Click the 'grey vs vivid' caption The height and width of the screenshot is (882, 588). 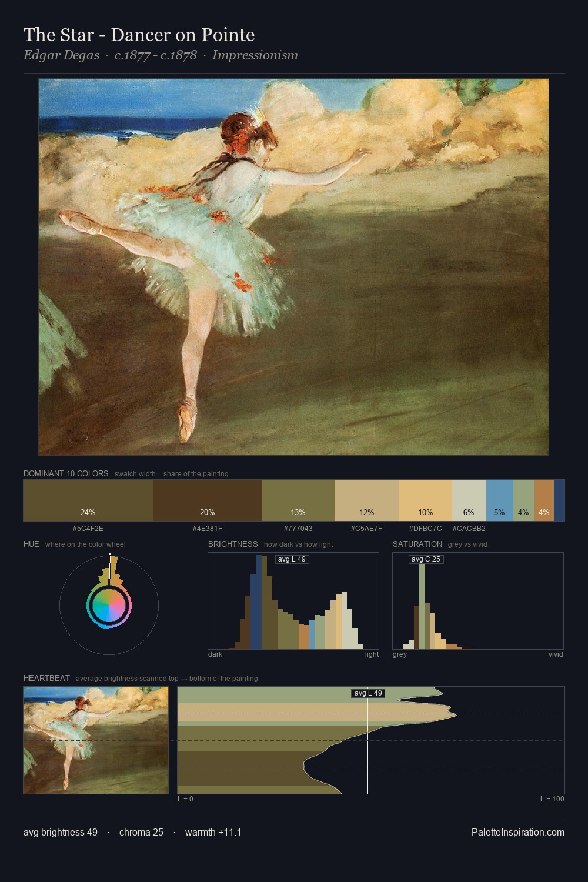467,544
